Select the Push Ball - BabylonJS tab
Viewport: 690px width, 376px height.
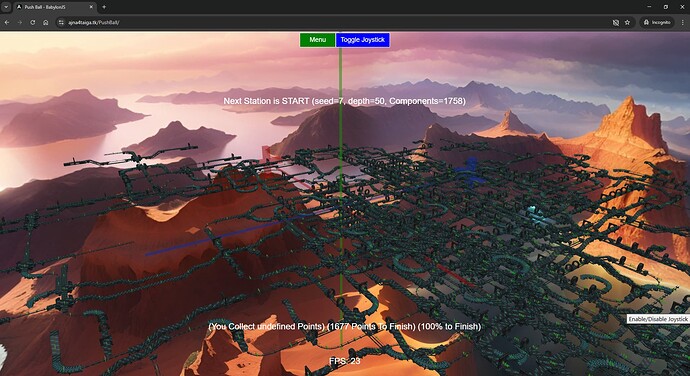55,7
